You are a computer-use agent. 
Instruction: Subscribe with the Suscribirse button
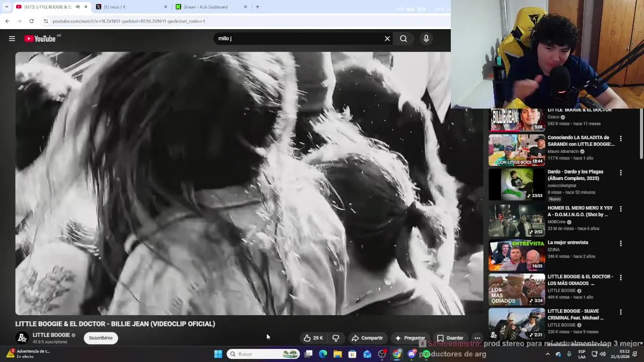point(101,338)
